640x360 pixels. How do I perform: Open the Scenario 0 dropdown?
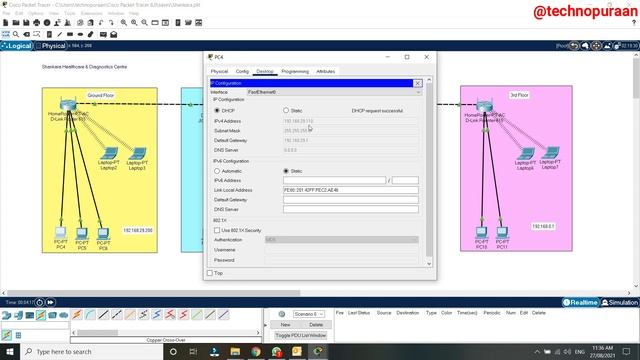[x=309, y=314]
